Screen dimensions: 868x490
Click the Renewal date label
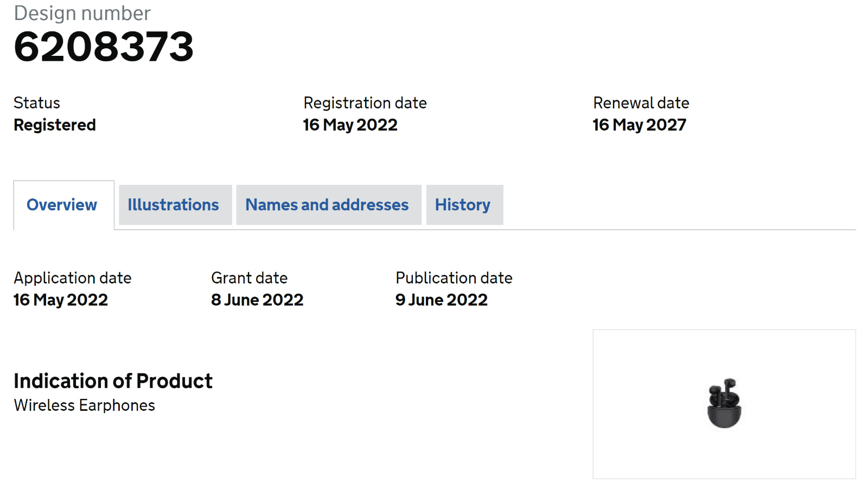click(x=641, y=103)
